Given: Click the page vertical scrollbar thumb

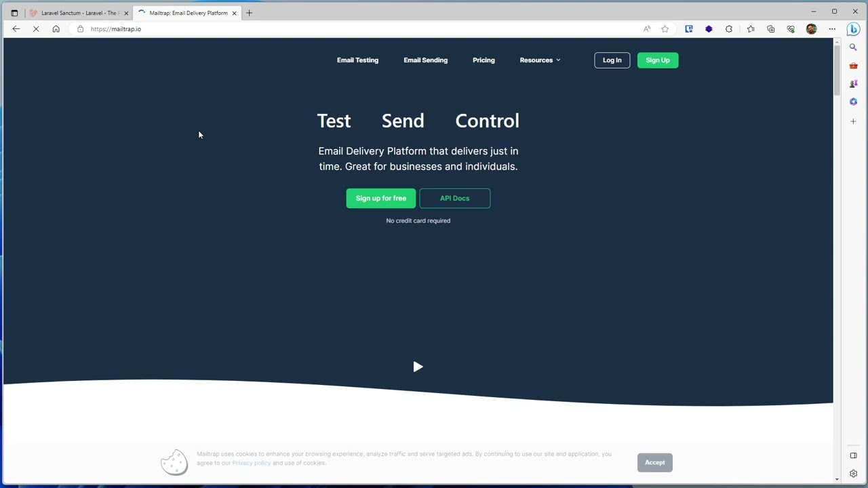Looking at the screenshot, I should point(837,70).
